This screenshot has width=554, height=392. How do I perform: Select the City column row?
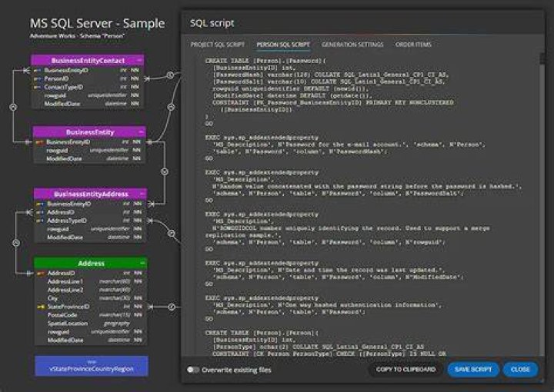tap(91, 298)
